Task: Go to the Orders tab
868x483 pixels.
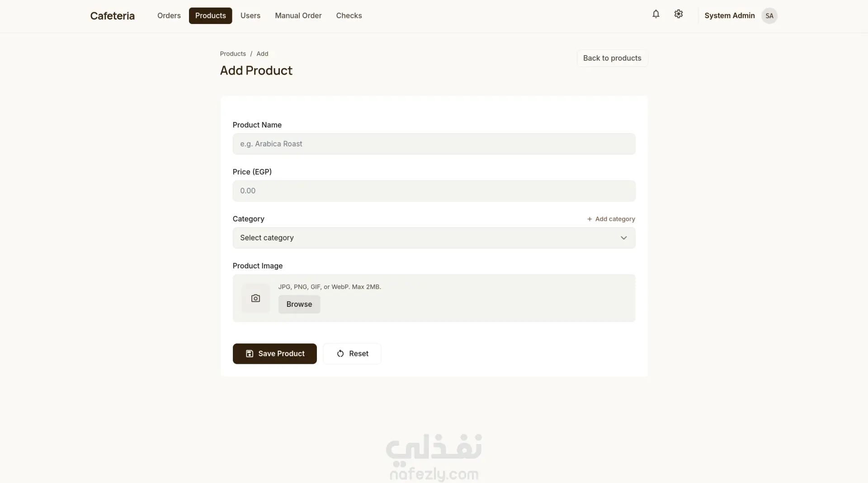Action: tap(169, 16)
